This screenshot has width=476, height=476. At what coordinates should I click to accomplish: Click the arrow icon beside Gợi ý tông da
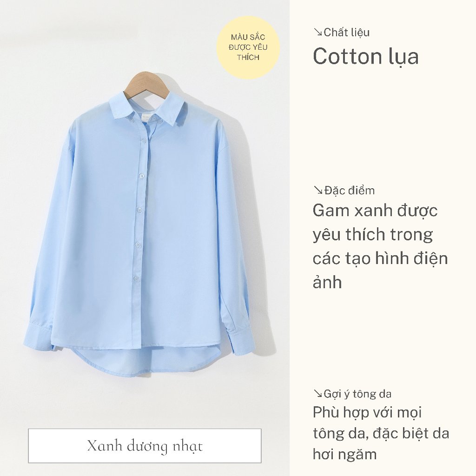click(318, 393)
